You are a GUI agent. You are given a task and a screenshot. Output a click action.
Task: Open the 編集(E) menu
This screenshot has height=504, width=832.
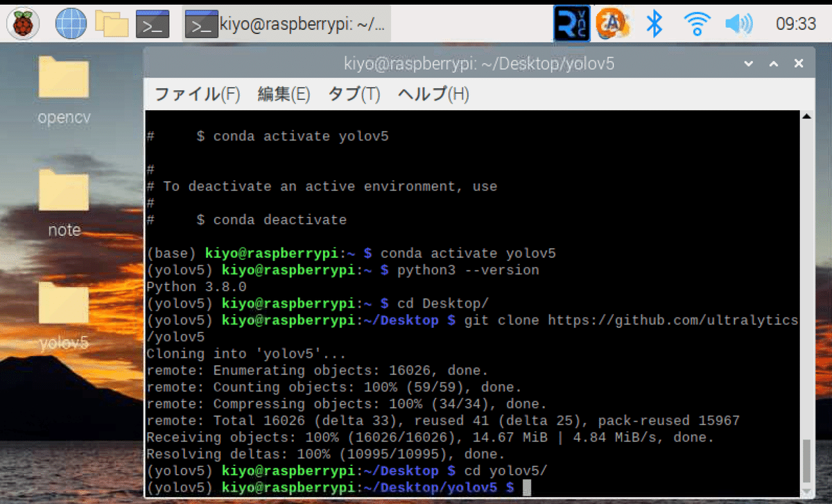click(x=284, y=94)
